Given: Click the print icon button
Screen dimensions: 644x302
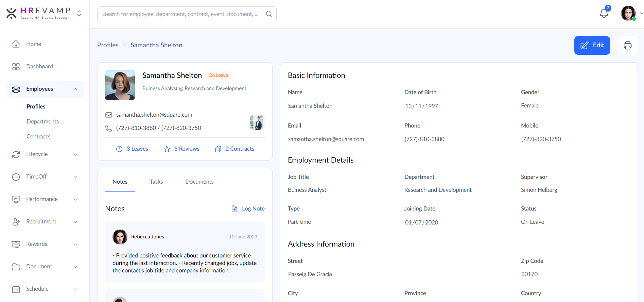Looking at the screenshot, I should [x=627, y=45].
